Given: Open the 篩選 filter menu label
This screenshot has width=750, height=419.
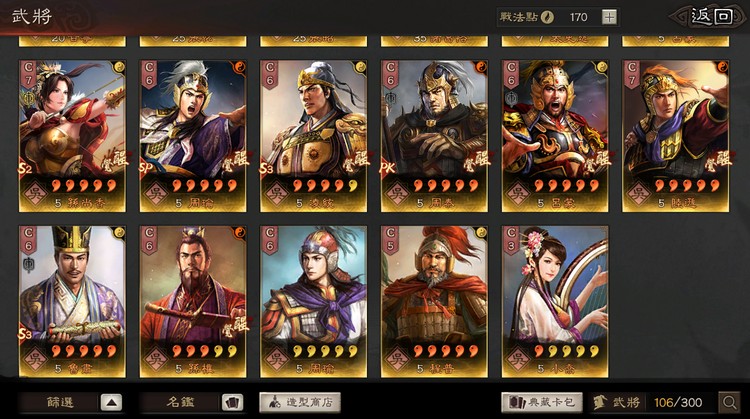Looking at the screenshot, I should click(60, 403).
